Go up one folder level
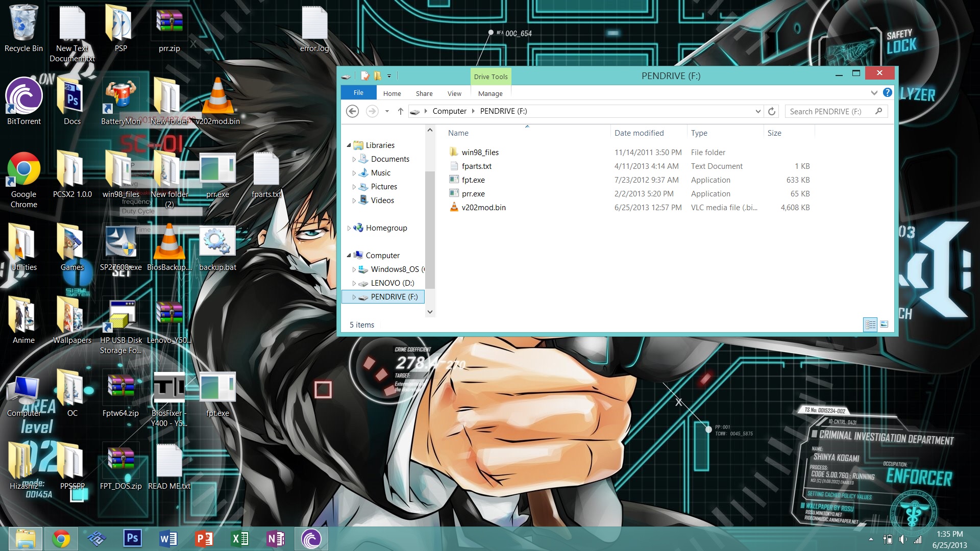The image size is (980, 551). [x=401, y=111]
